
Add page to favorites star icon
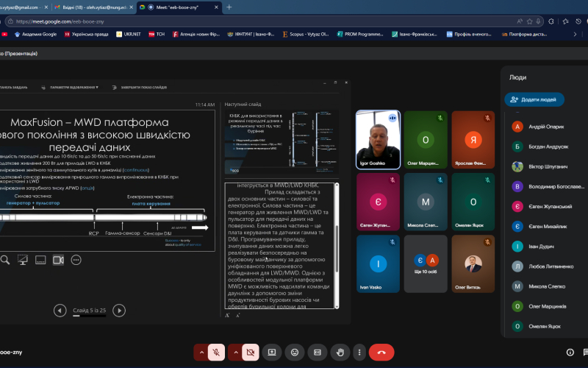pos(529,21)
